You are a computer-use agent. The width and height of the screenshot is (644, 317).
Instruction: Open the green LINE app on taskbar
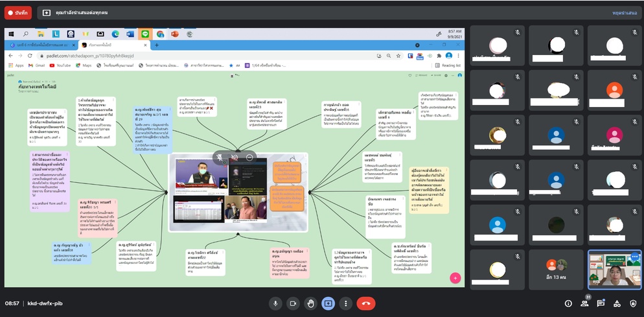145,34
